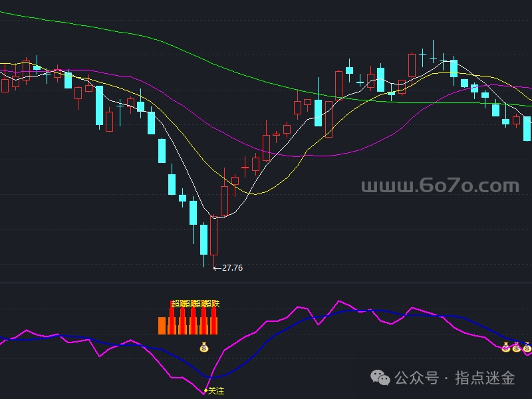Screen dimensions: 532x399
Task: Click the yellow diamond marker beside 关注
Action: (205, 391)
